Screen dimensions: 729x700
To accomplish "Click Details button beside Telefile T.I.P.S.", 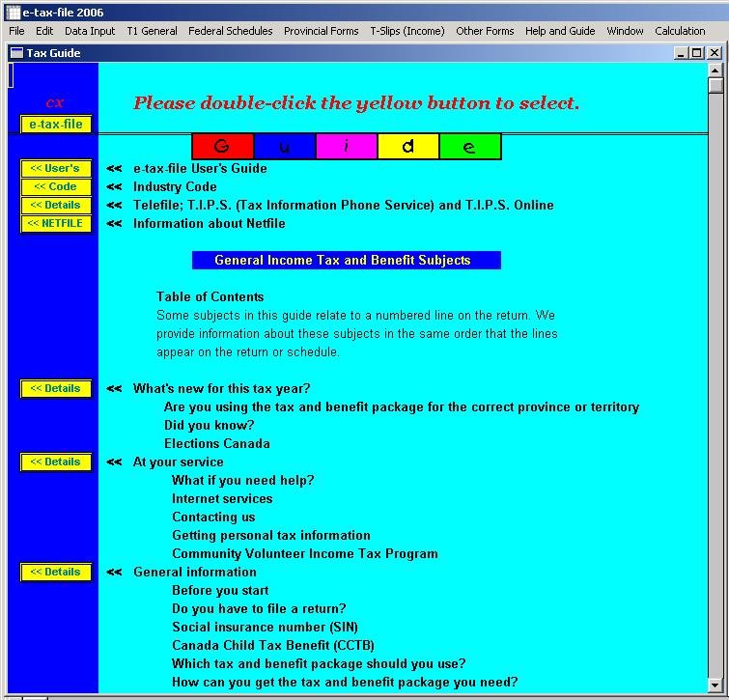I will pos(56,206).
